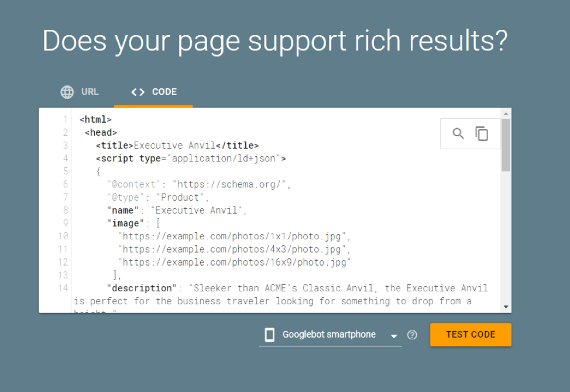The width and height of the screenshot is (570, 392).
Task: Click the search icon in code editor
Action: coord(458,133)
